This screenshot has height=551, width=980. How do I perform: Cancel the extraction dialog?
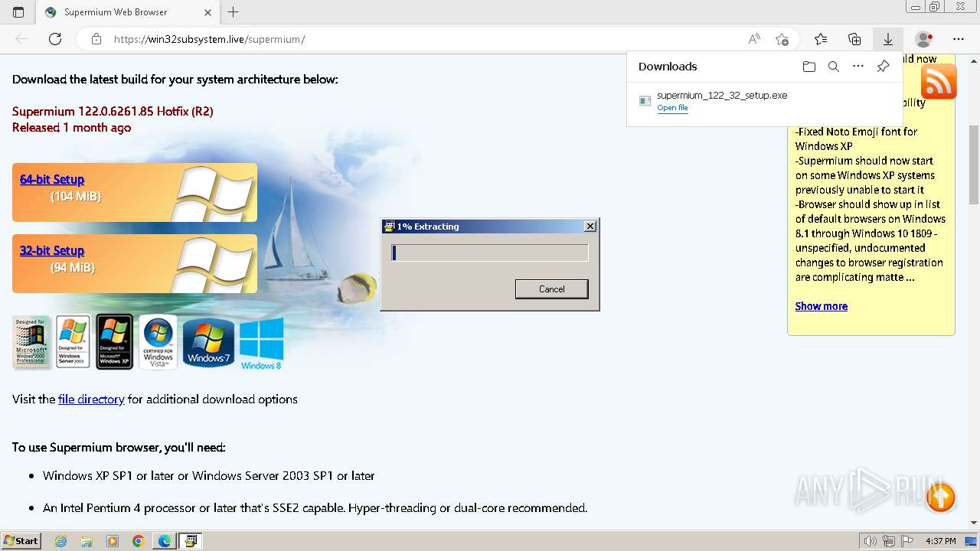(x=551, y=289)
